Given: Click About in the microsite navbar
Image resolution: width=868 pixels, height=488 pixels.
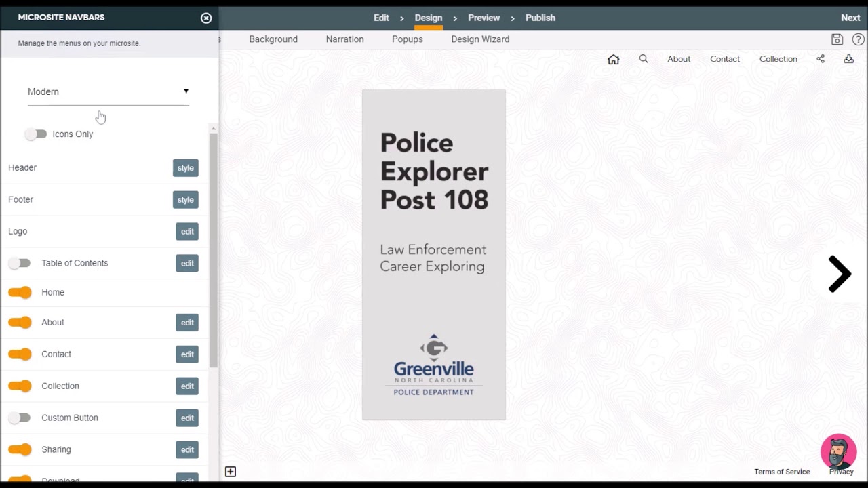Looking at the screenshot, I should click(x=679, y=59).
